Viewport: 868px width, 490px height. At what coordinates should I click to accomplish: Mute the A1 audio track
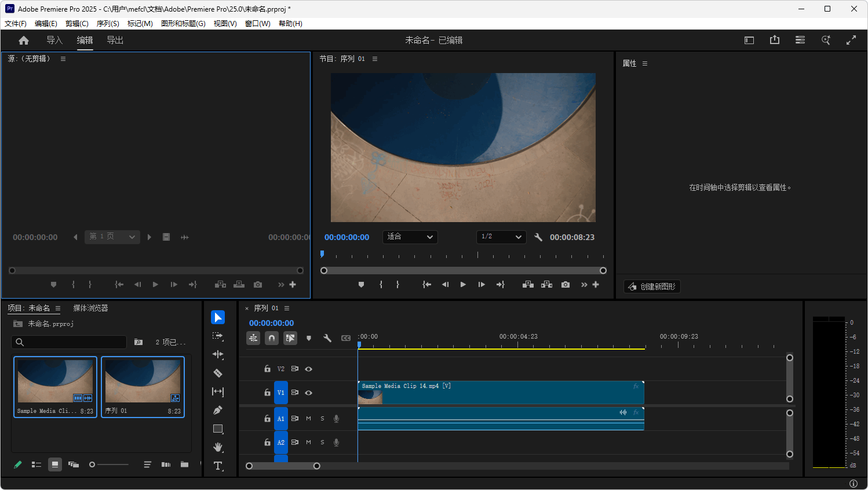[x=308, y=418]
